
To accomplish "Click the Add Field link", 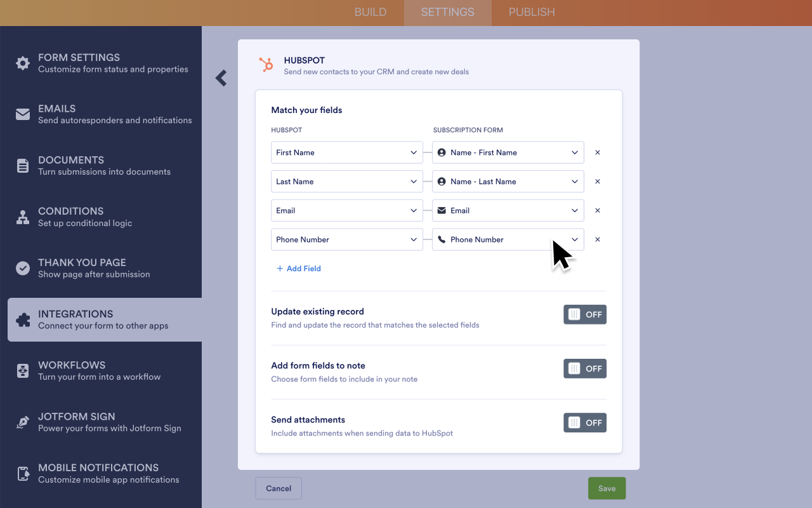I will 299,269.
